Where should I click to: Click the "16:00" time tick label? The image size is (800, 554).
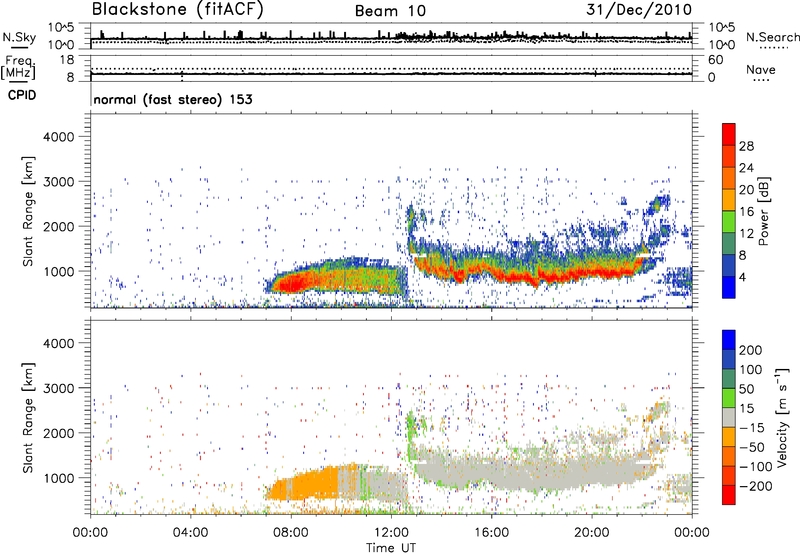[491, 533]
